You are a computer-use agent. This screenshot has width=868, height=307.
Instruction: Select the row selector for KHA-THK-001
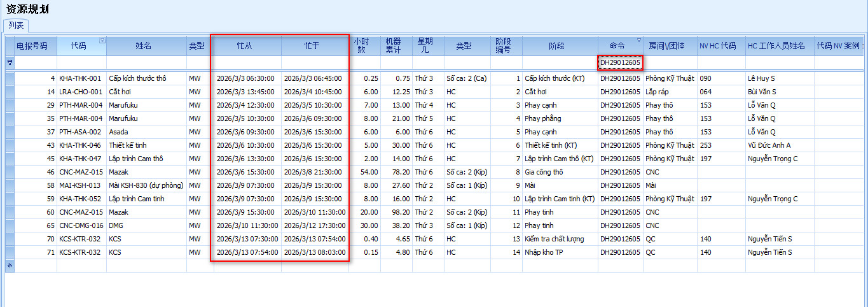pyautogui.click(x=10, y=78)
